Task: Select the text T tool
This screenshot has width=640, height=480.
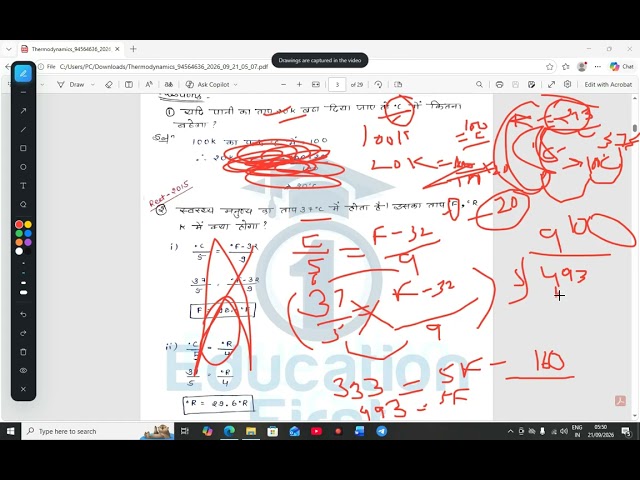Action: (x=23, y=186)
